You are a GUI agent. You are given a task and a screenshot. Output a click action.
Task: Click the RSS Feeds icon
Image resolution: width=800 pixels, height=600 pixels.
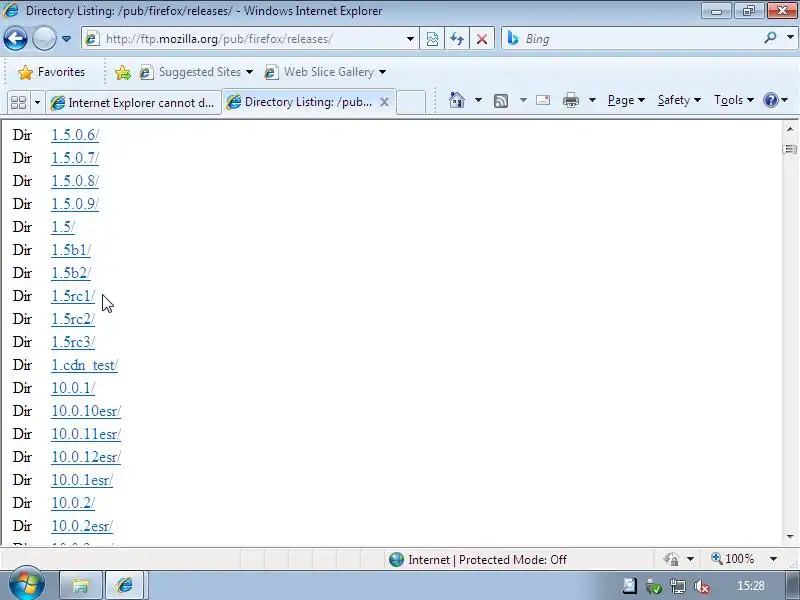[x=501, y=101]
